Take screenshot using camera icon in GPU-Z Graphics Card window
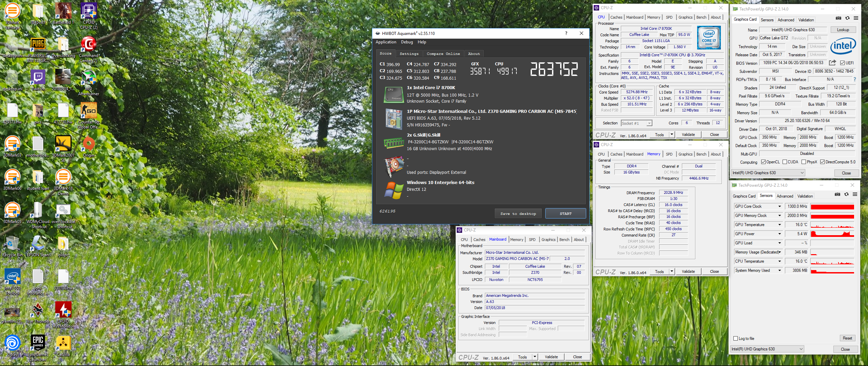 point(838,18)
